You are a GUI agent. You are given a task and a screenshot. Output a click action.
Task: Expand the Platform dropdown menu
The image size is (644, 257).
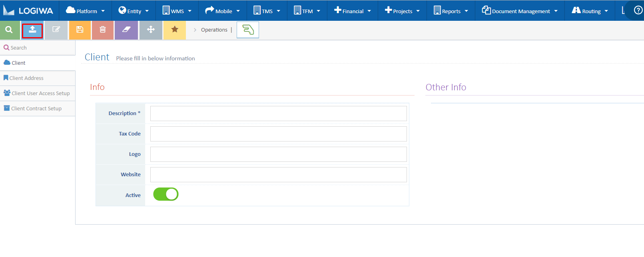click(86, 11)
